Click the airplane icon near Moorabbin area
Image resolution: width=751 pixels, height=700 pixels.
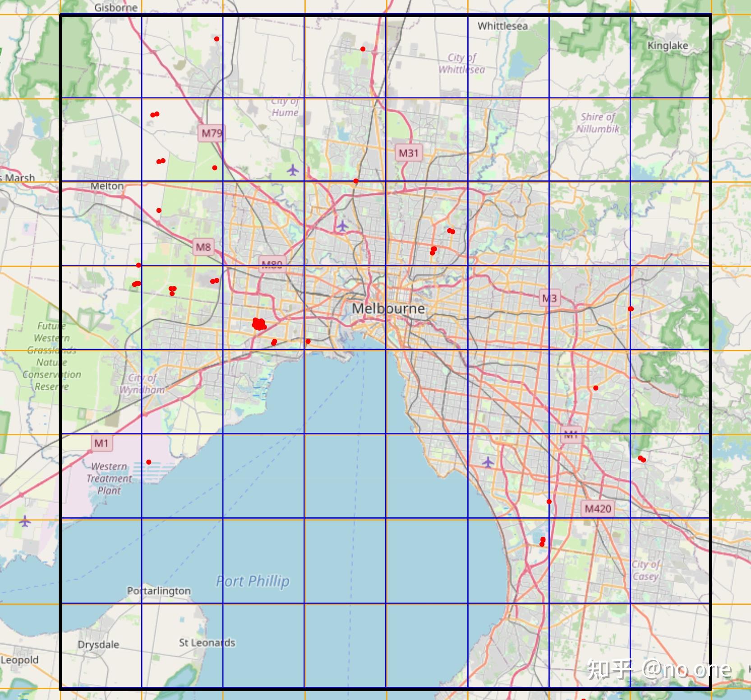pos(488,462)
